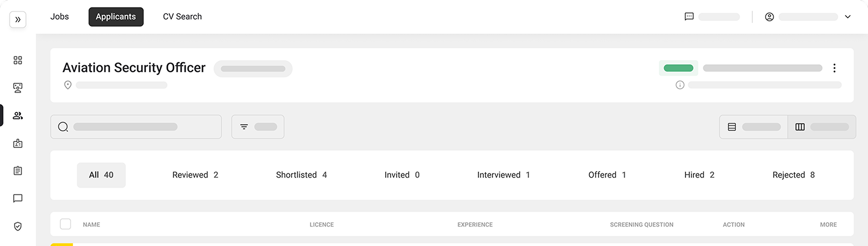
Task: Switch to the list view toggle
Action: point(754,127)
